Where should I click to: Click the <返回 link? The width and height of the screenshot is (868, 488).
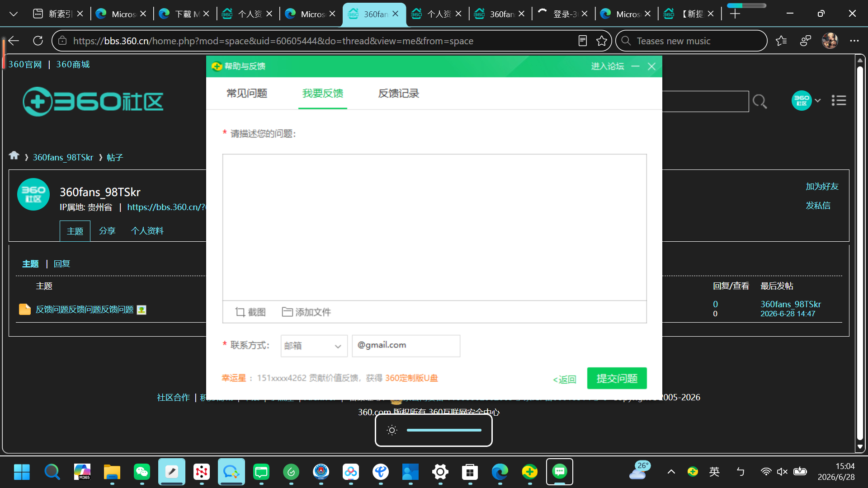point(565,380)
